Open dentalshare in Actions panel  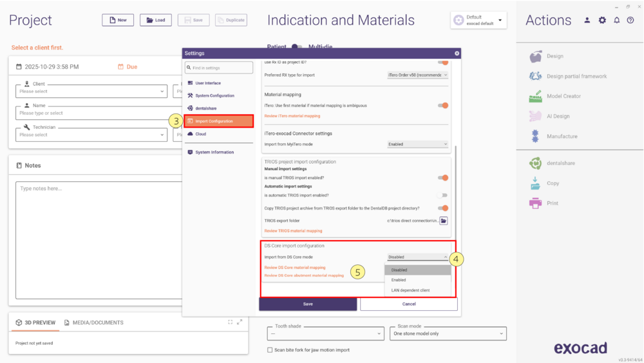552,163
